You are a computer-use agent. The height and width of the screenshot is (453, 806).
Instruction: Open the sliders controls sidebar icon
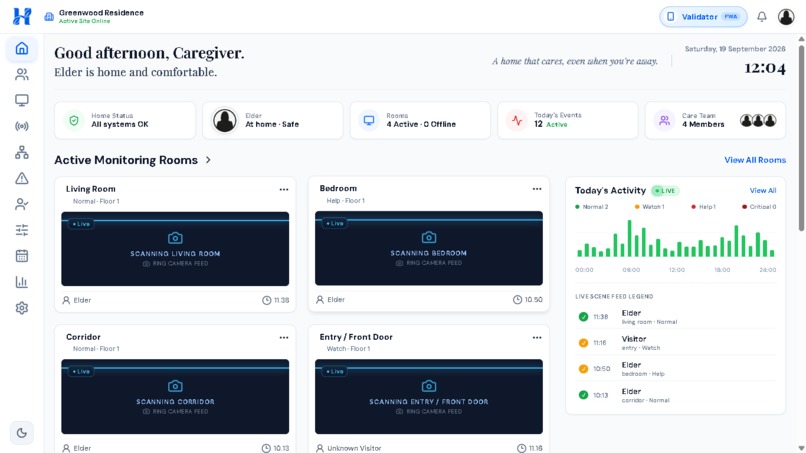coord(22,230)
